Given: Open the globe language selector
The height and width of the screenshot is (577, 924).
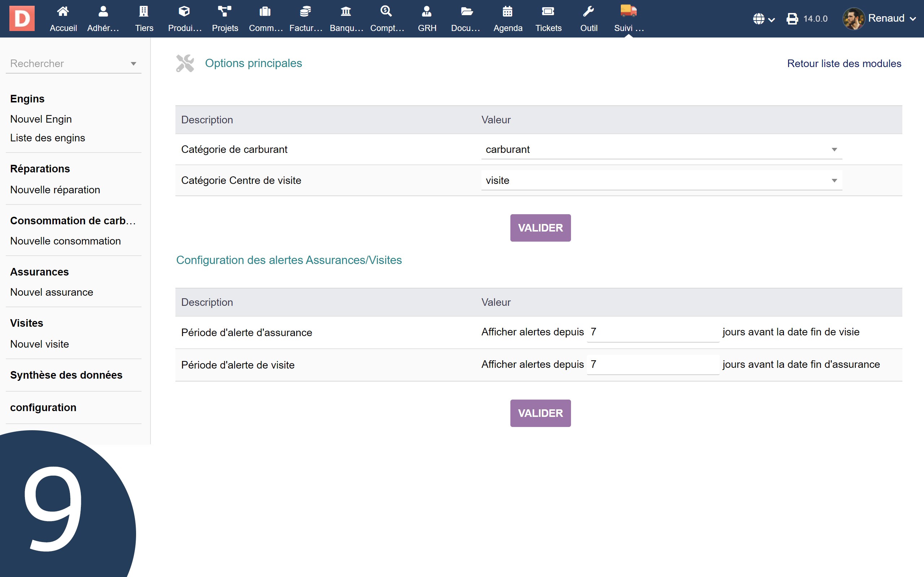Looking at the screenshot, I should [763, 19].
